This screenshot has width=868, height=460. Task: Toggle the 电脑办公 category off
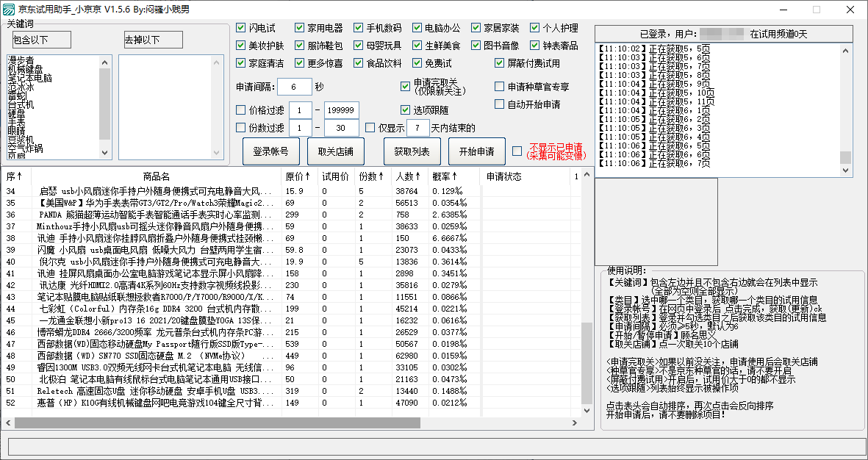pyautogui.click(x=417, y=27)
